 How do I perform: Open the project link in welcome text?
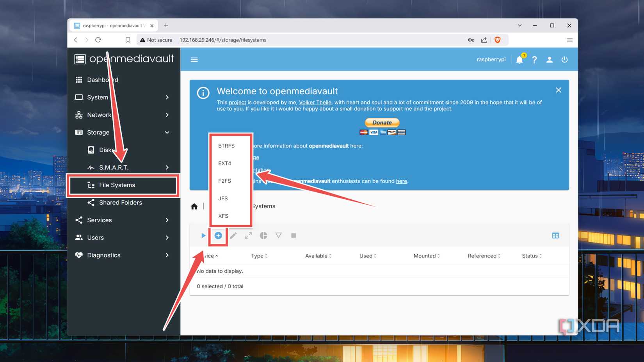[x=237, y=103]
